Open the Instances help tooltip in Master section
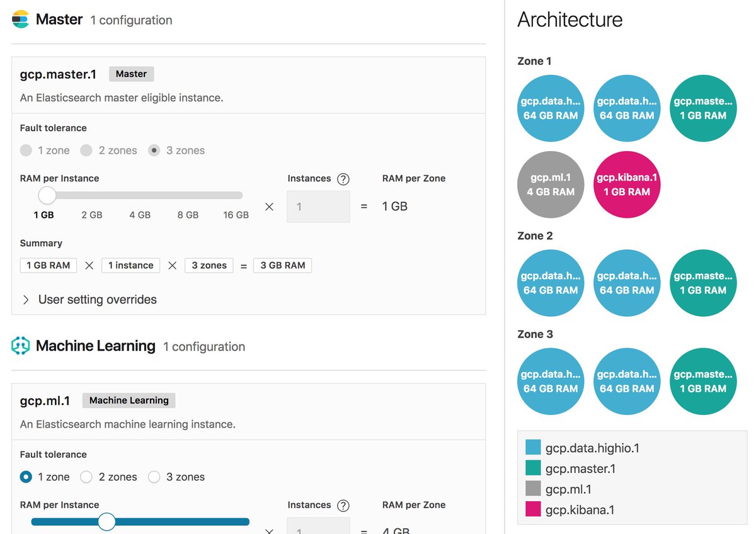 point(343,178)
